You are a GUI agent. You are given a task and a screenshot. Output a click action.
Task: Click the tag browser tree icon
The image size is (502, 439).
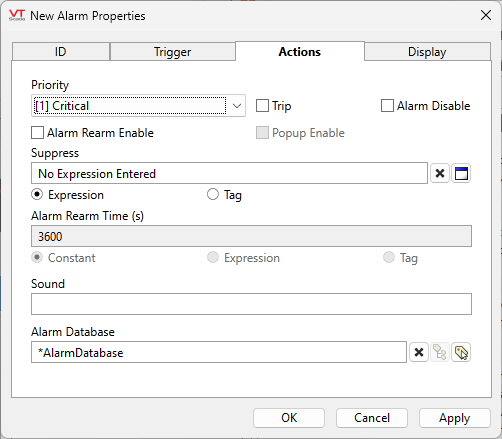click(440, 352)
